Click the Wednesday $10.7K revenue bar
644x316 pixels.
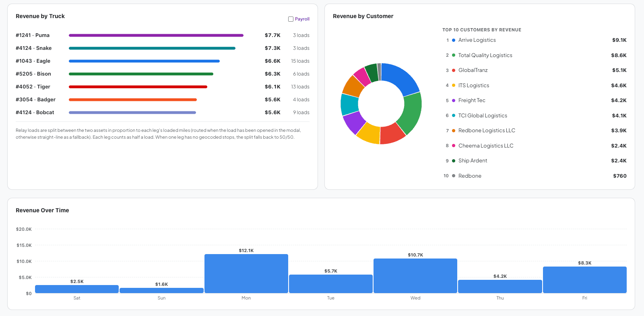[x=415, y=276]
